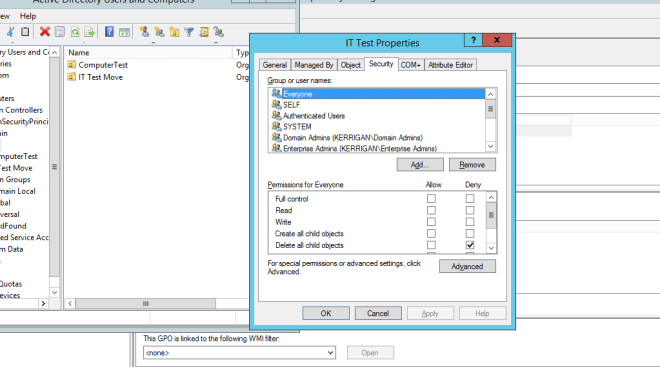The width and height of the screenshot is (660, 367).
Task: Click the red X Delete toolbar icon
Action: click(45, 32)
